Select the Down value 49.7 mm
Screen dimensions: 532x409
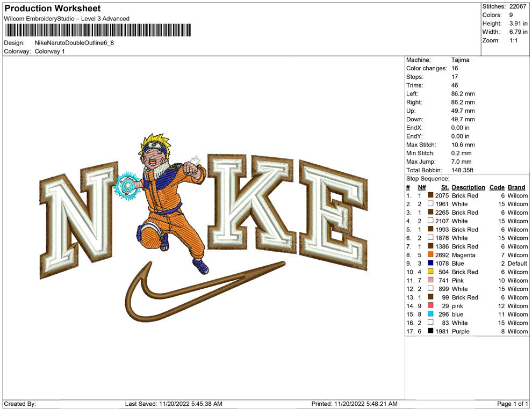(x=463, y=119)
